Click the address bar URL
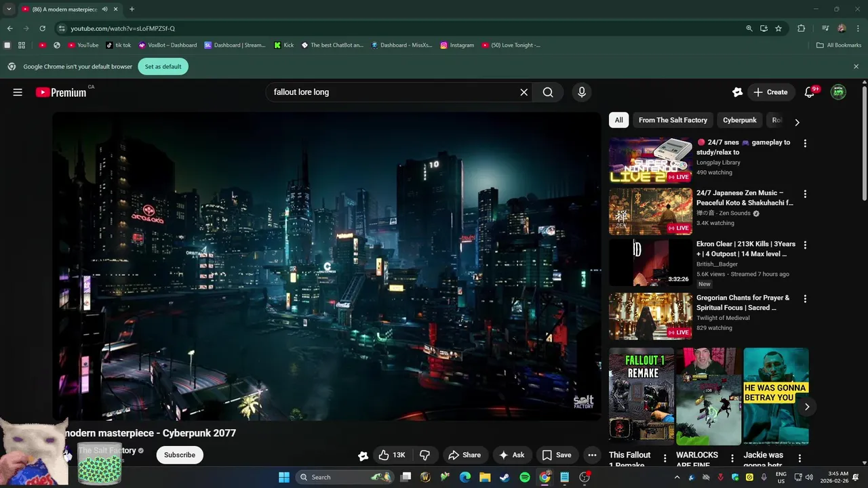The image size is (868, 488). click(x=123, y=28)
